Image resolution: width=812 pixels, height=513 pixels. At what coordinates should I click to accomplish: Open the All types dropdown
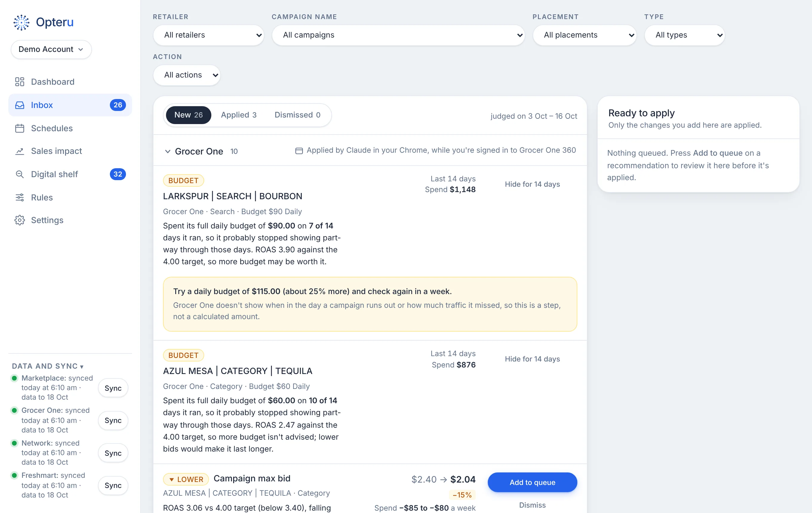click(x=684, y=35)
